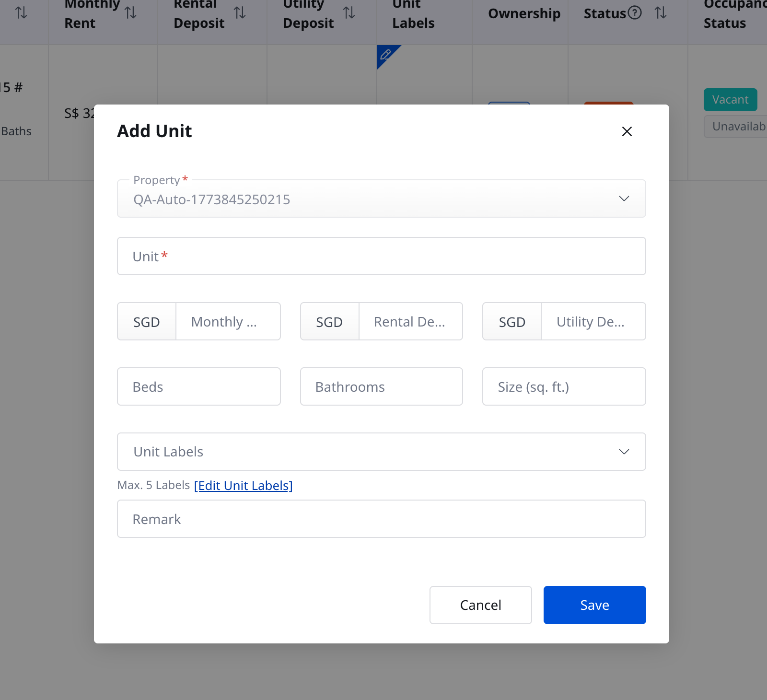This screenshot has width=767, height=700.
Task: Click the SGD prefix of Rental Deposit
Action: (x=329, y=321)
